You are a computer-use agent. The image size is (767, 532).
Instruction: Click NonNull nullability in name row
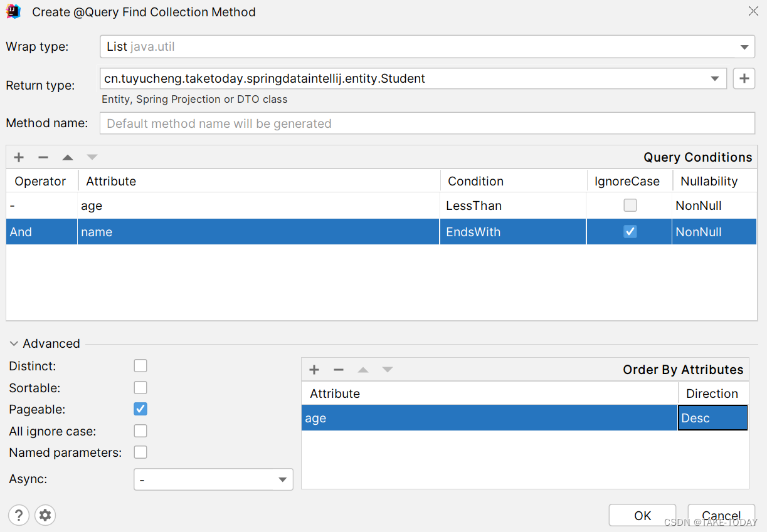coord(714,231)
